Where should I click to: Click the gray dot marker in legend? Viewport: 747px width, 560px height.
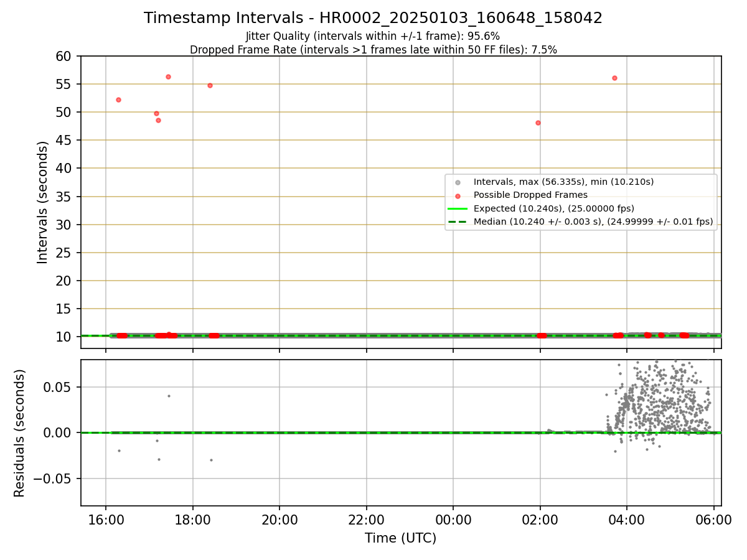[x=458, y=182]
